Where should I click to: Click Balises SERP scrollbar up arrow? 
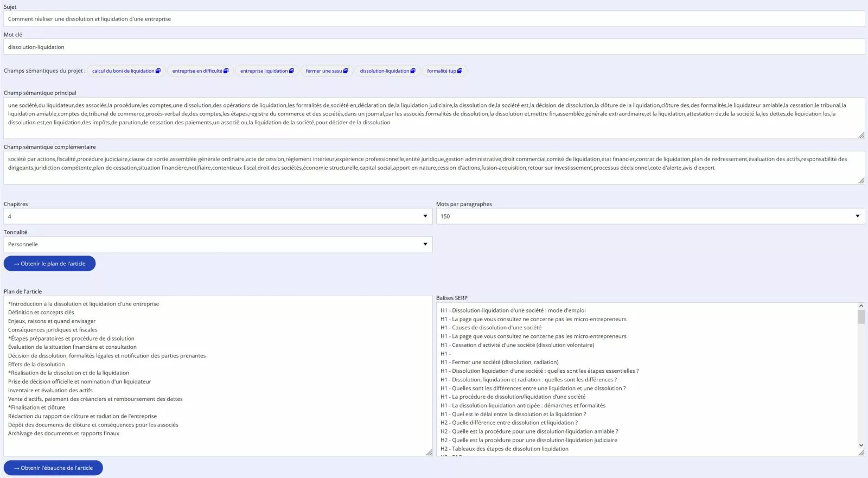point(861,306)
